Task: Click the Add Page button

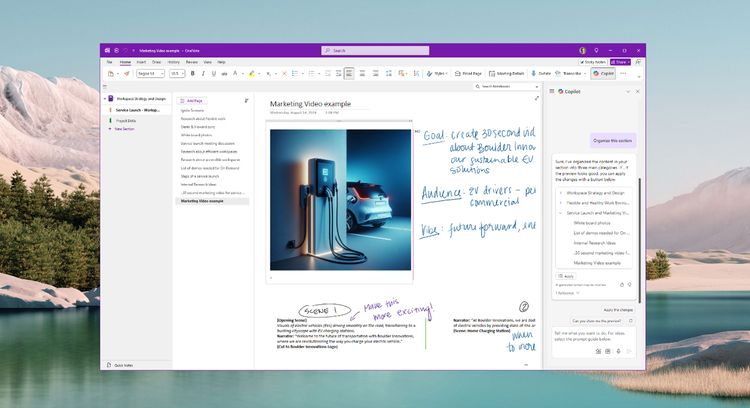Action: (192, 101)
